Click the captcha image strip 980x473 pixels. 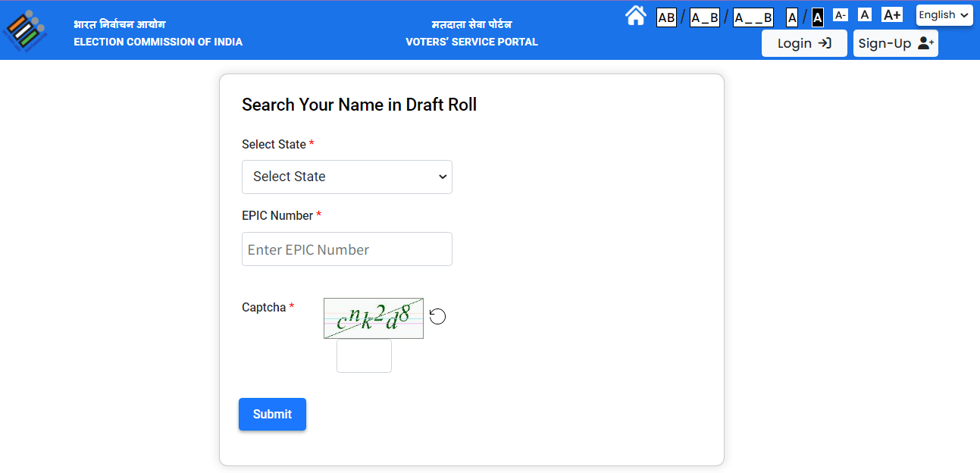pyautogui.click(x=373, y=317)
